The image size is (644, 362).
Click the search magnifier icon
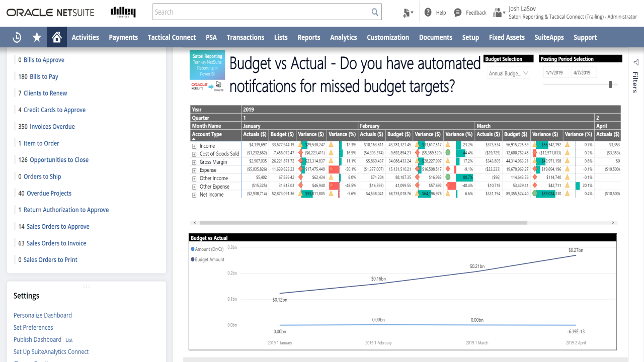pos(375,12)
